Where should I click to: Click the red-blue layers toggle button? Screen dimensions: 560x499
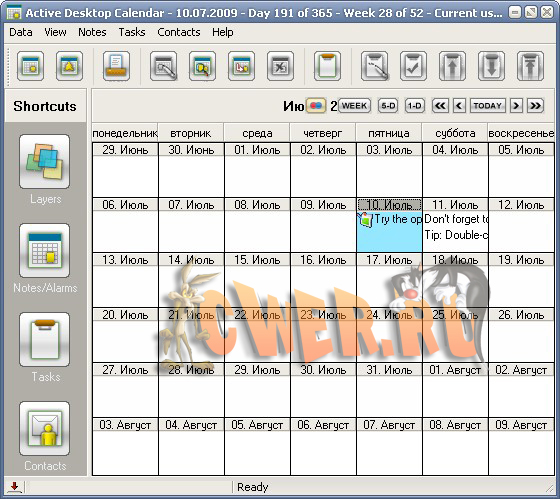tap(316, 106)
